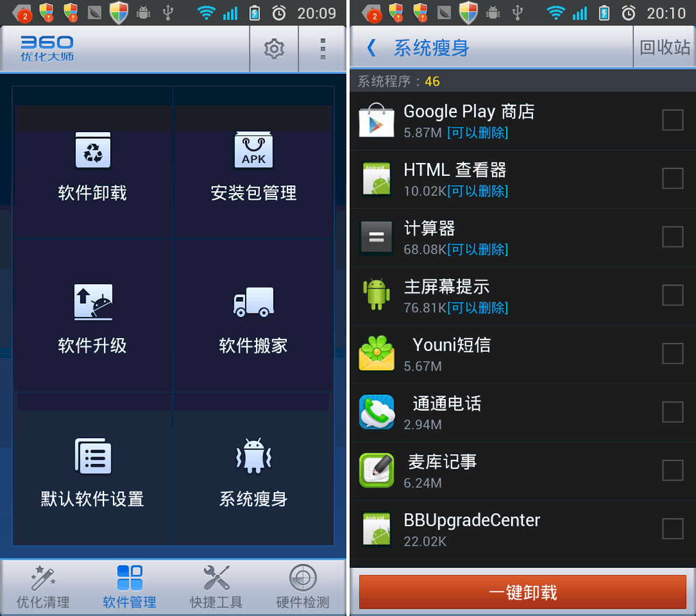The image size is (696, 616).
Task: Tap the 通通电话 phone icon
Action: 376,412
